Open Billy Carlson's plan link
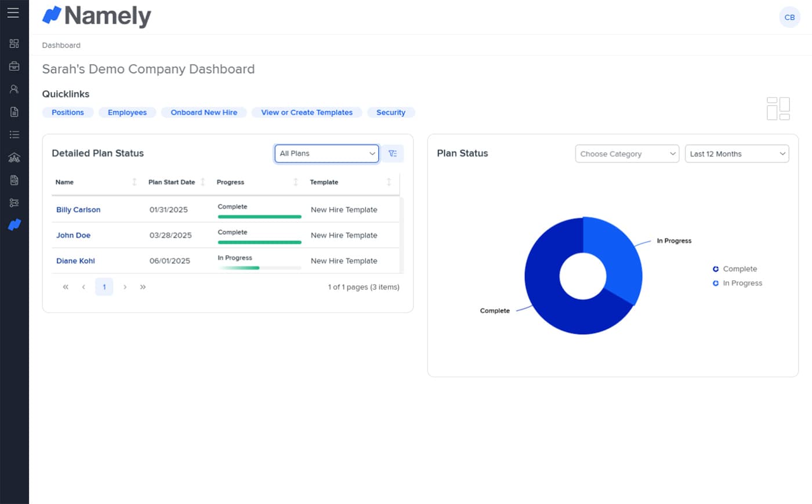 click(78, 210)
